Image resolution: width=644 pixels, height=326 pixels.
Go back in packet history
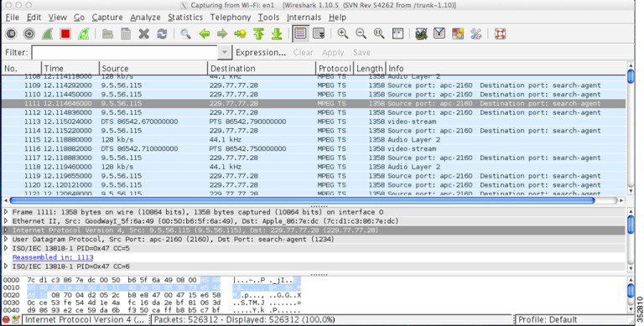coord(204,34)
